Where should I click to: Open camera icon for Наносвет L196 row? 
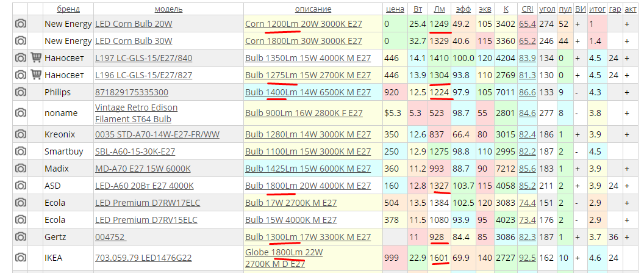pos(20,75)
